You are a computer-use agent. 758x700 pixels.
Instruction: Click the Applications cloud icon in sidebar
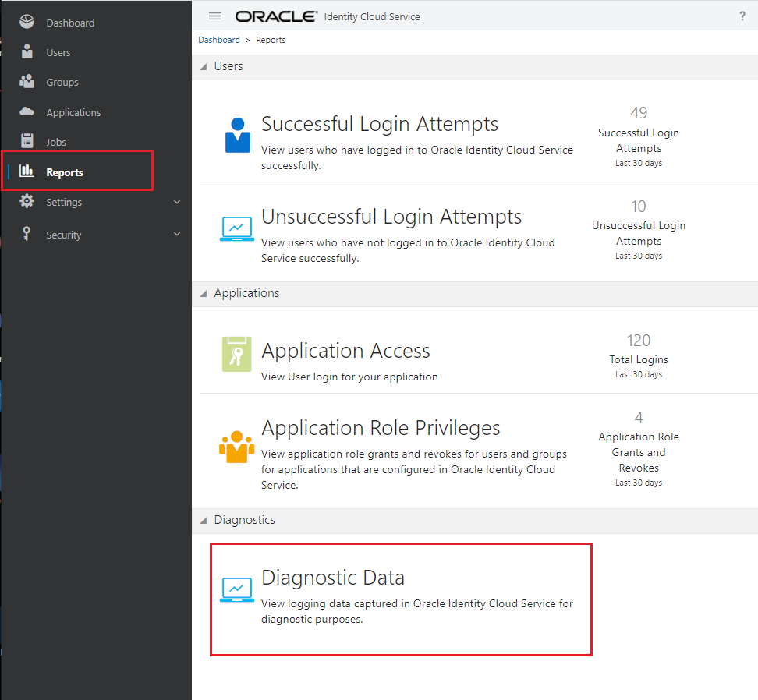click(x=27, y=111)
